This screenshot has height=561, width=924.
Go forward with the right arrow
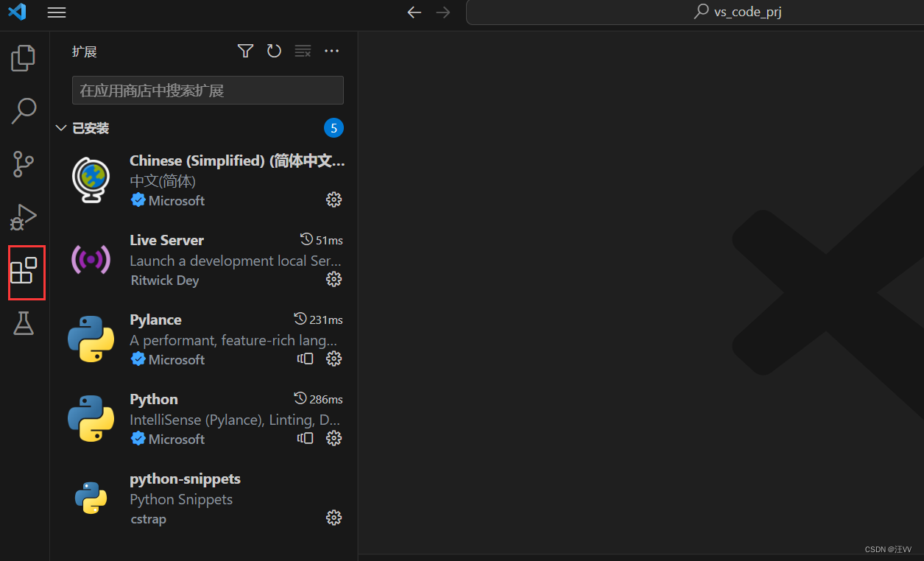click(x=442, y=13)
